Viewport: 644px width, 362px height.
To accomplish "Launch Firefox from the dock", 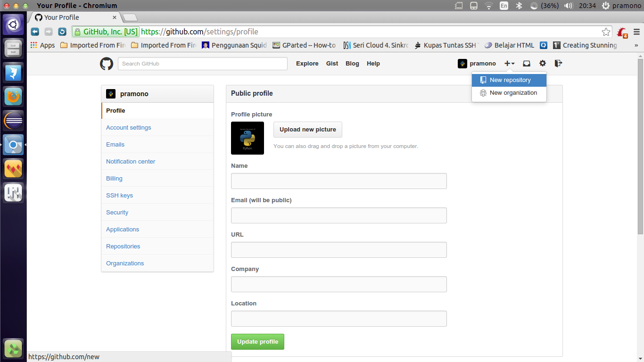I will [x=13, y=97].
